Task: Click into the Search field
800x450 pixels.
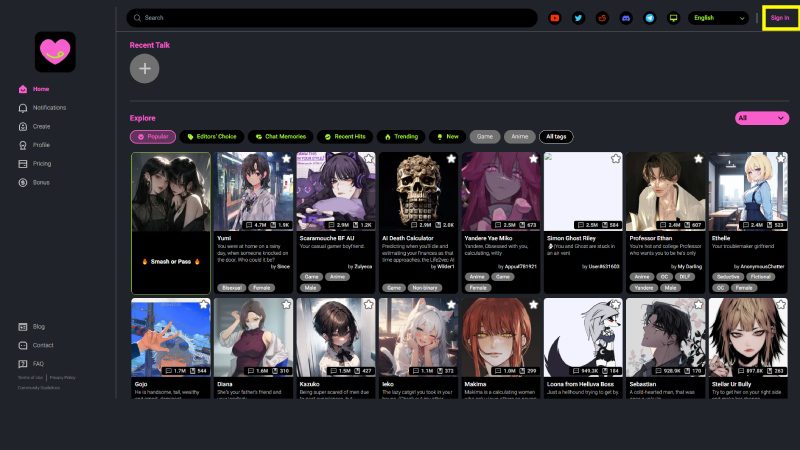Action: coord(332,18)
